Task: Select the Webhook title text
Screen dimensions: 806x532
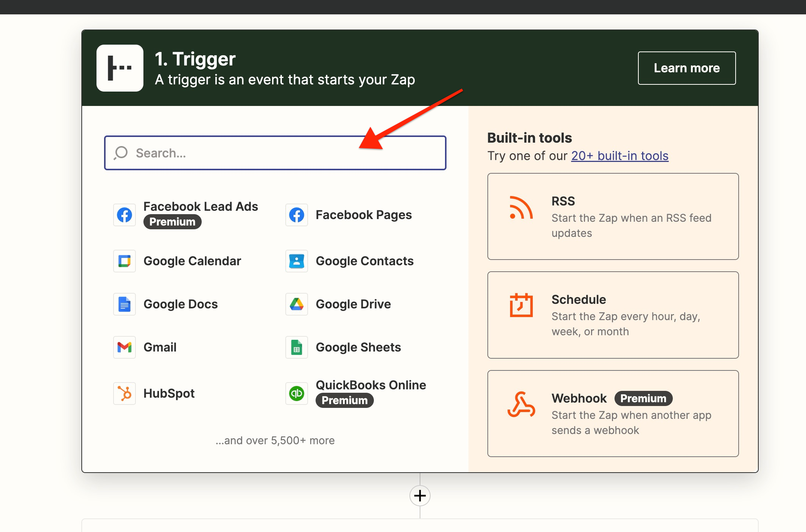Action: tap(579, 398)
